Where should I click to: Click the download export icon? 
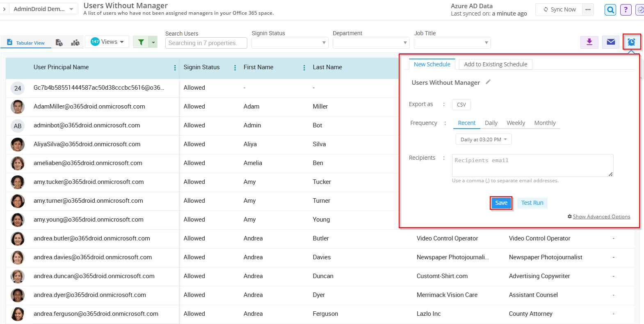point(589,42)
